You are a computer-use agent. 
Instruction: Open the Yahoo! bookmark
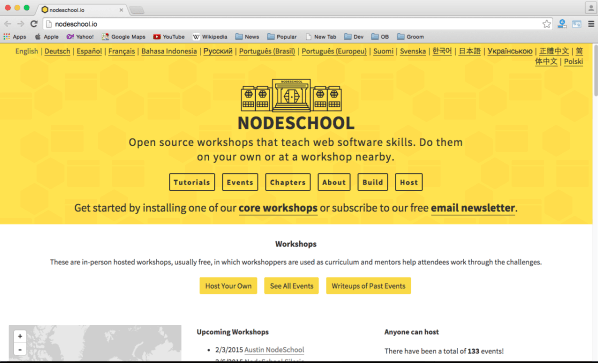80,37
